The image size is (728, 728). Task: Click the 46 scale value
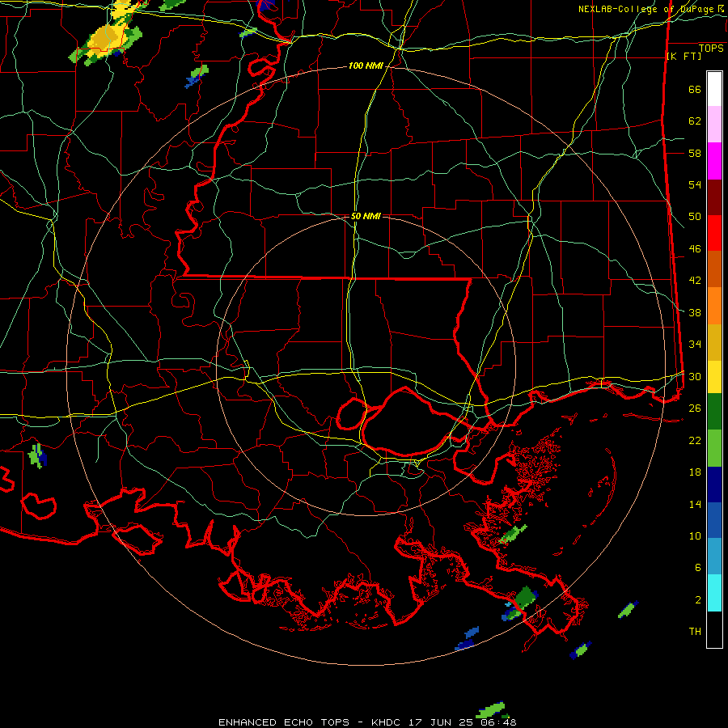click(x=695, y=249)
